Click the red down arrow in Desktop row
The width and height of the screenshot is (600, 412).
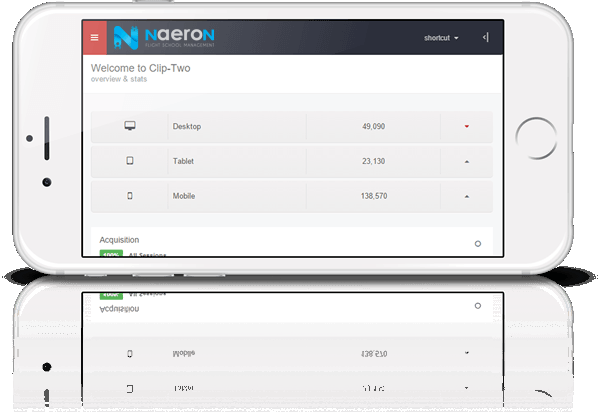click(466, 126)
